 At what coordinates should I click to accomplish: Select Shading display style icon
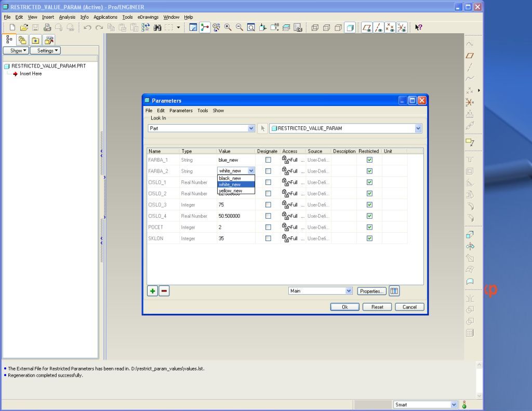[x=350, y=28]
